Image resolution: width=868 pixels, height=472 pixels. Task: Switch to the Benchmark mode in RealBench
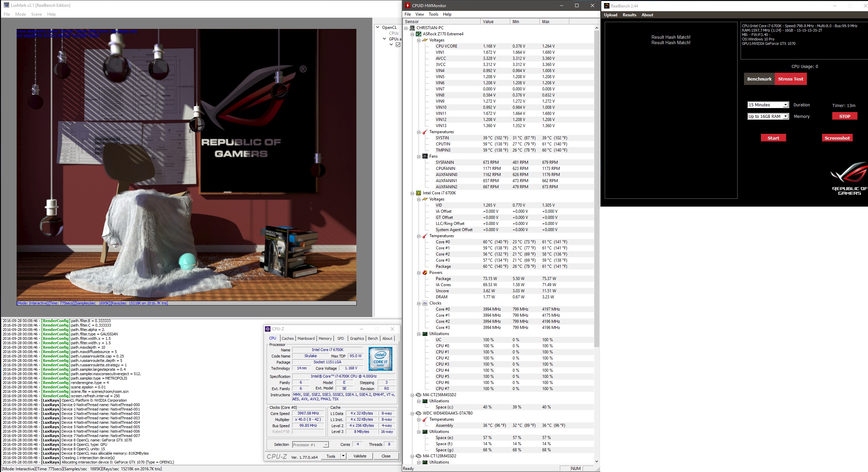click(x=759, y=79)
